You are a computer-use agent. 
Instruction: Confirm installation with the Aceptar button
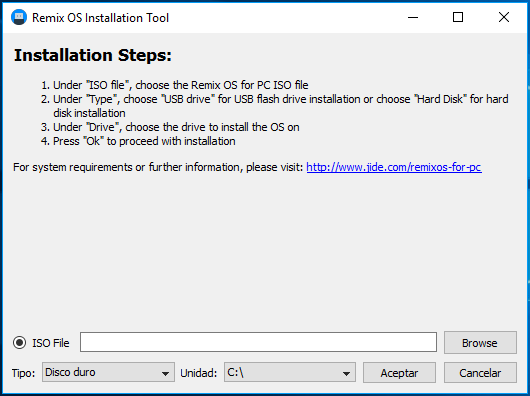coord(399,373)
